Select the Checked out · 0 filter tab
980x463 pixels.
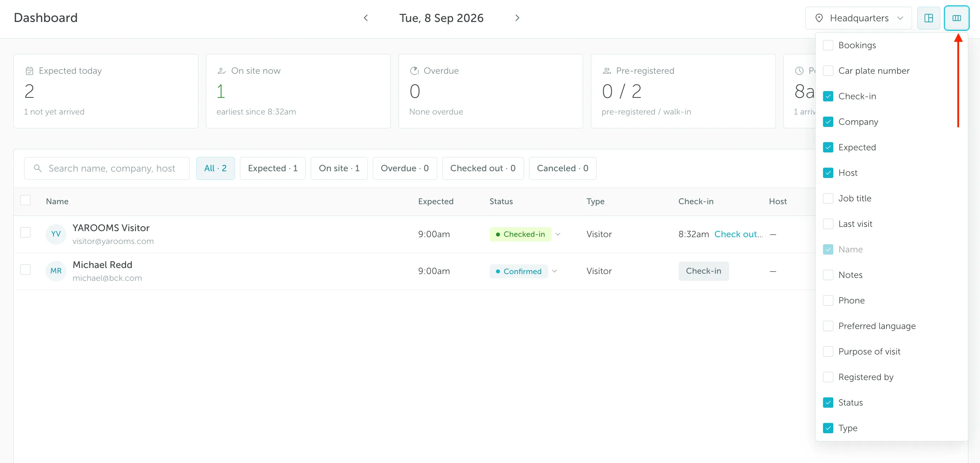[483, 168]
